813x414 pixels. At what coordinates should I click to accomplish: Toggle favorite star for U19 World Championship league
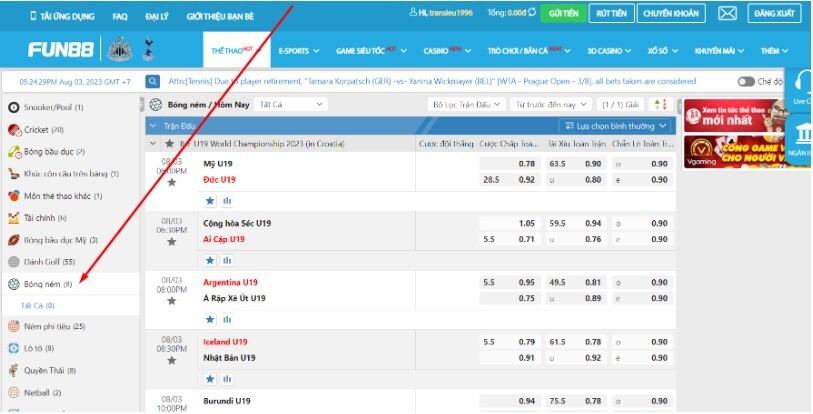(169, 145)
